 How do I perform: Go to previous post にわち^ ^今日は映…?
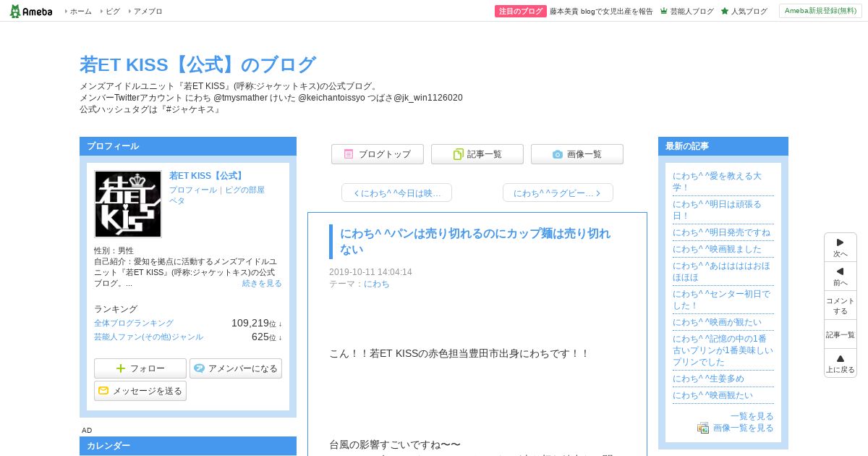point(396,193)
